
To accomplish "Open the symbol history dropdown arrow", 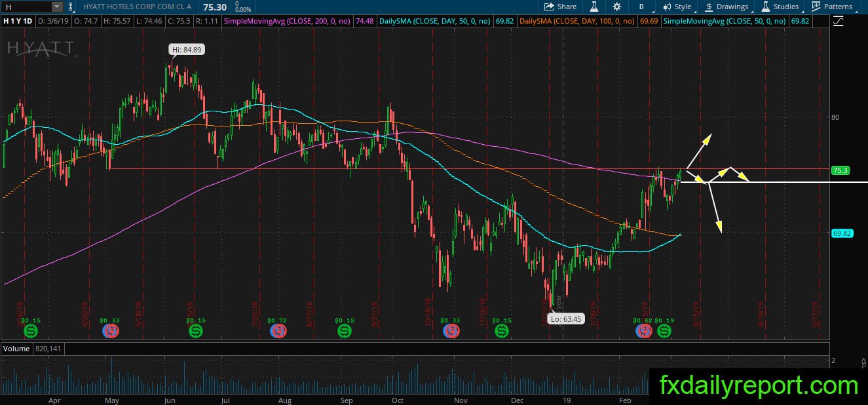I will [x=57, y=7].
